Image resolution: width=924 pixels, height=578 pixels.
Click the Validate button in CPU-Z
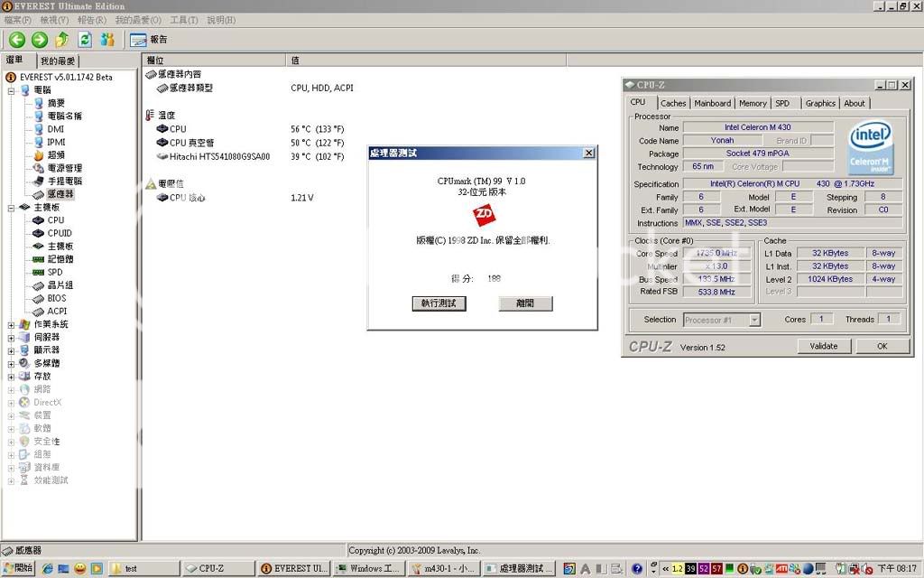[823, 346]
